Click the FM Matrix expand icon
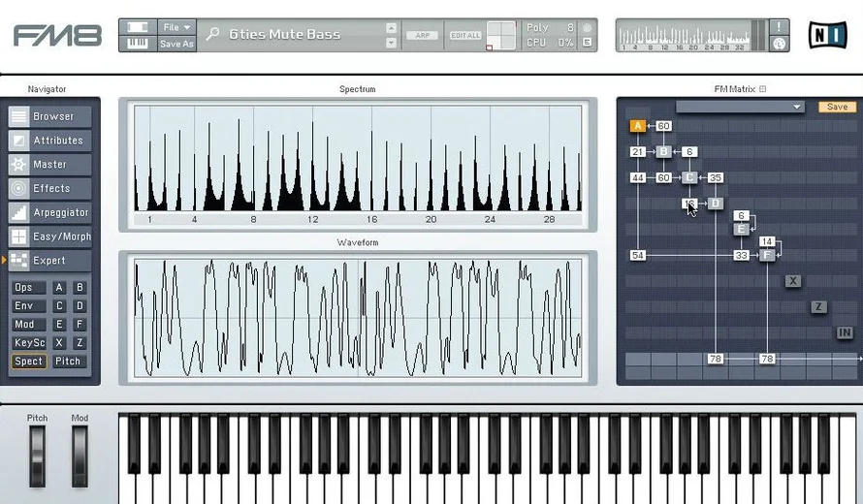The height and width of the screenshot is (504, 863). click(762, 89)
